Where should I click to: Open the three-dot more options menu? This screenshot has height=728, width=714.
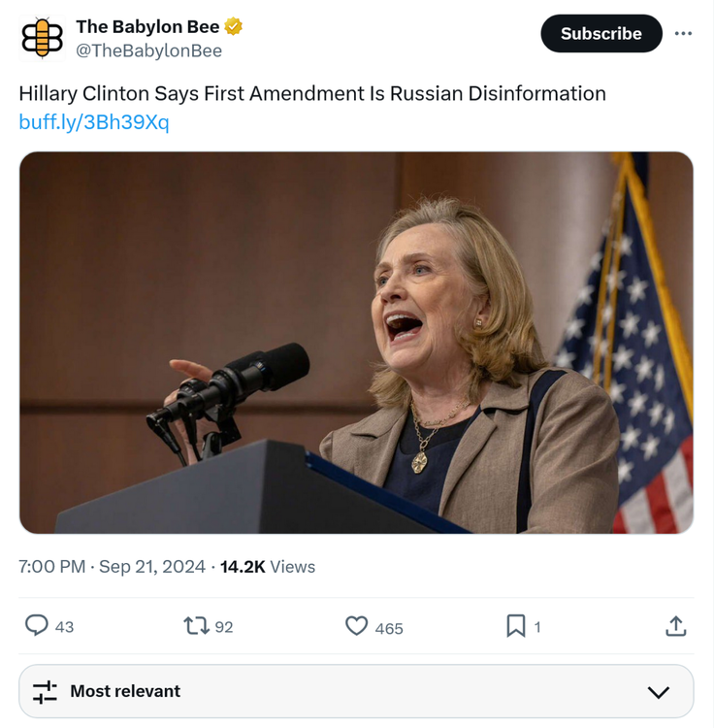[x=683, y=34]
